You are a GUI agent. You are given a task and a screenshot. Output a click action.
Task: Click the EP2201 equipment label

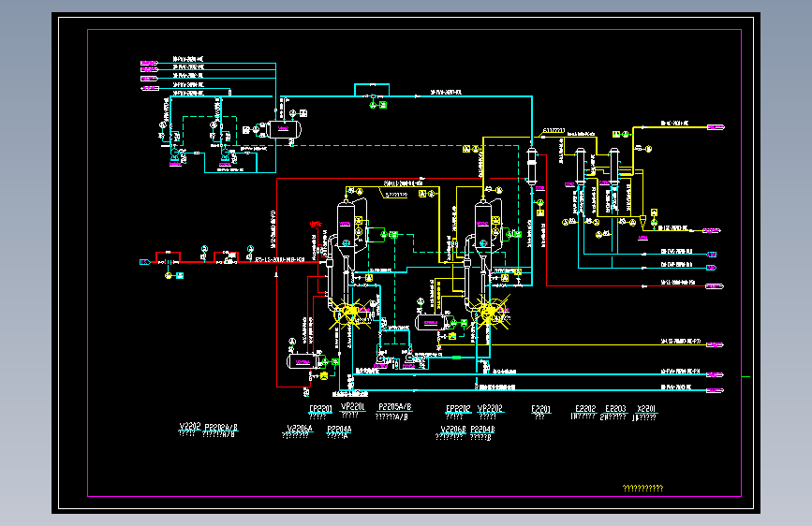click(320, 408)
